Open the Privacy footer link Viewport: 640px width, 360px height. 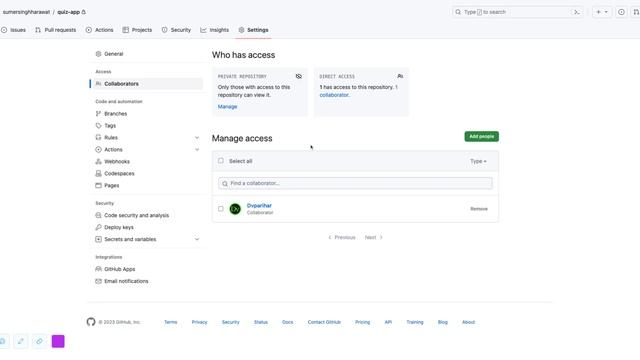click(200, 322)
